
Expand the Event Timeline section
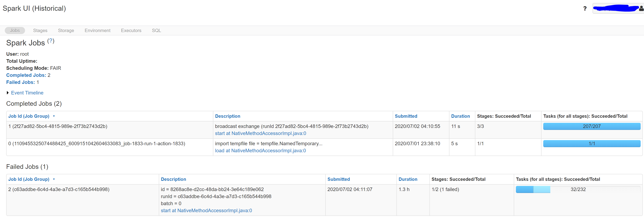(x=27, y=93)
